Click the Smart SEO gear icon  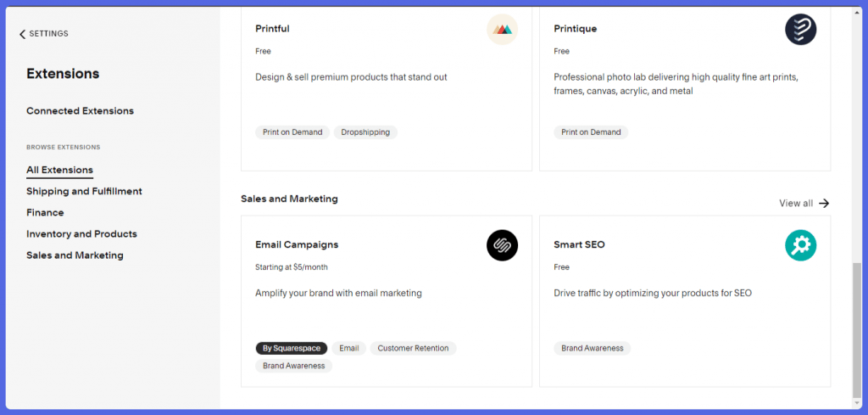800,245
